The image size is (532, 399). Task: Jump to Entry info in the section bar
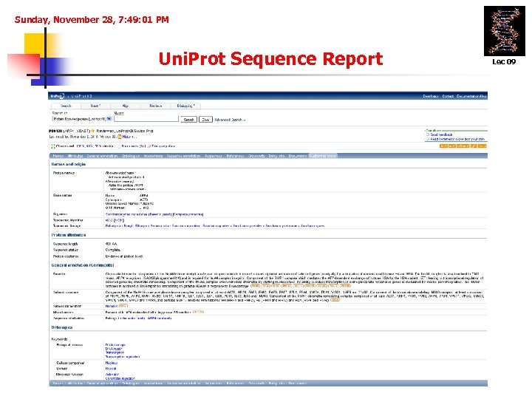276,156
